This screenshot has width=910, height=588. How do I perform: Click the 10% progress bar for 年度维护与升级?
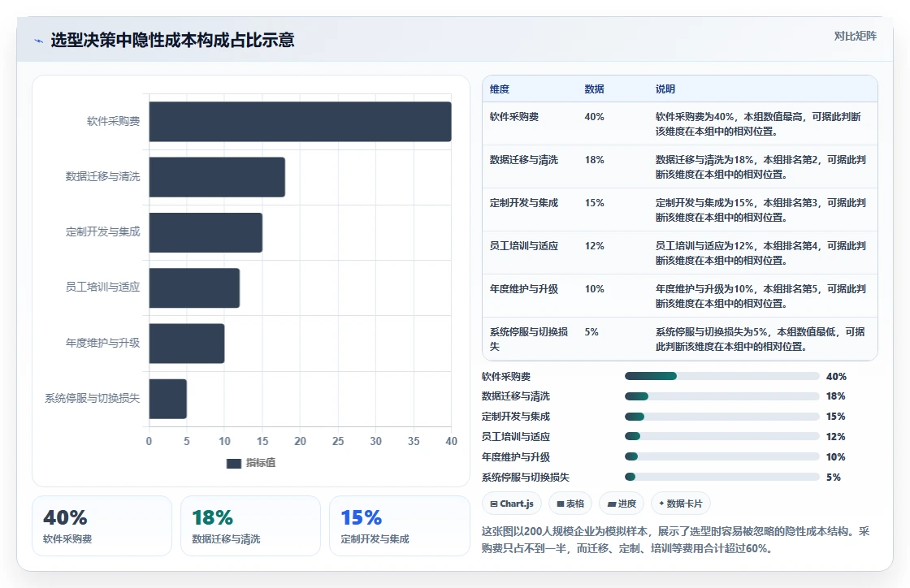[x=722, y=457]
